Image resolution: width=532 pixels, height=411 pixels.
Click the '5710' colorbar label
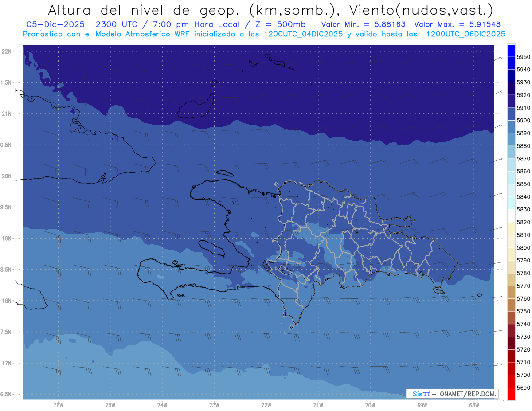click(x=523, y=362)
